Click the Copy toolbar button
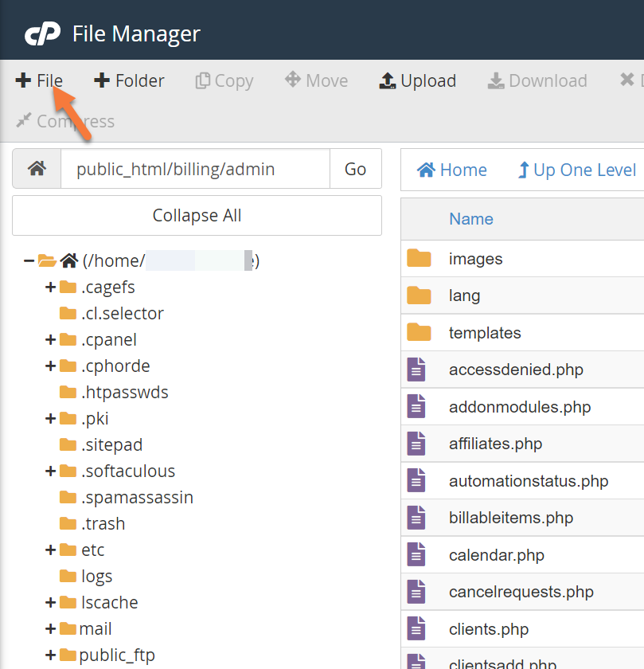This screenshot has width=644, height=669. (x=224, y=80)
